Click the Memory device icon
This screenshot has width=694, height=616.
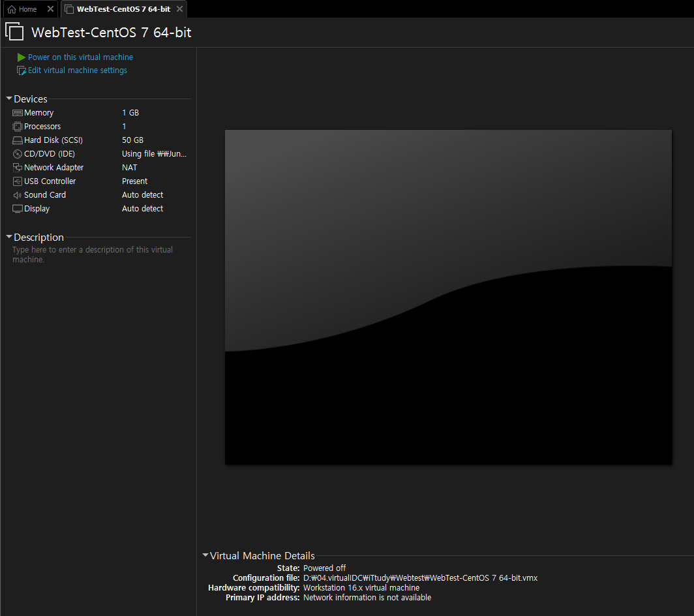(x=17, y=113)
